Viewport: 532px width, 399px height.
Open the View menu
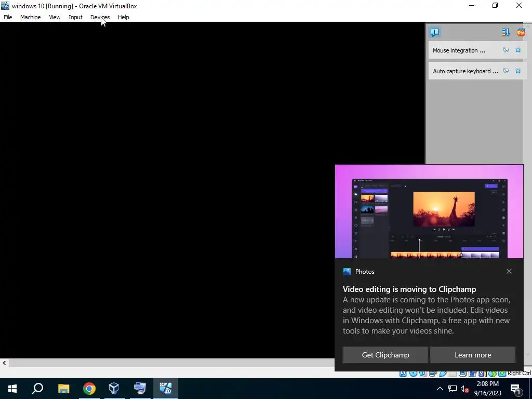[55, 17]
